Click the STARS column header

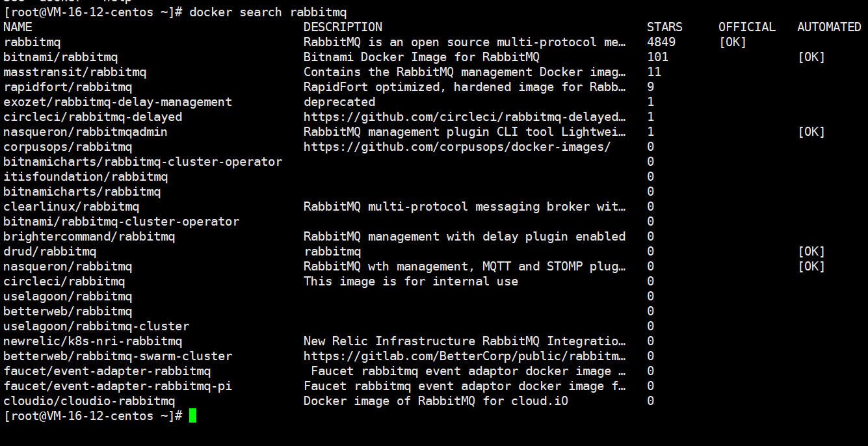(x=664, y=27)
